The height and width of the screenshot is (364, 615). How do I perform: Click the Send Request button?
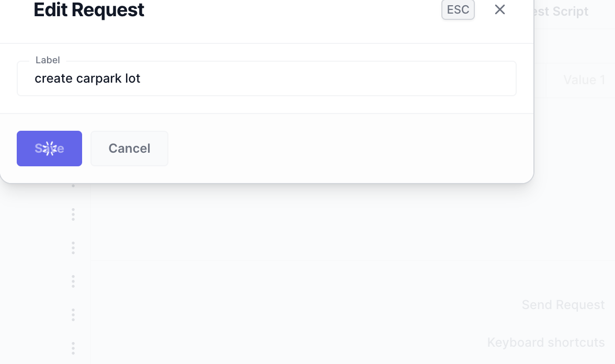[563, 304]
